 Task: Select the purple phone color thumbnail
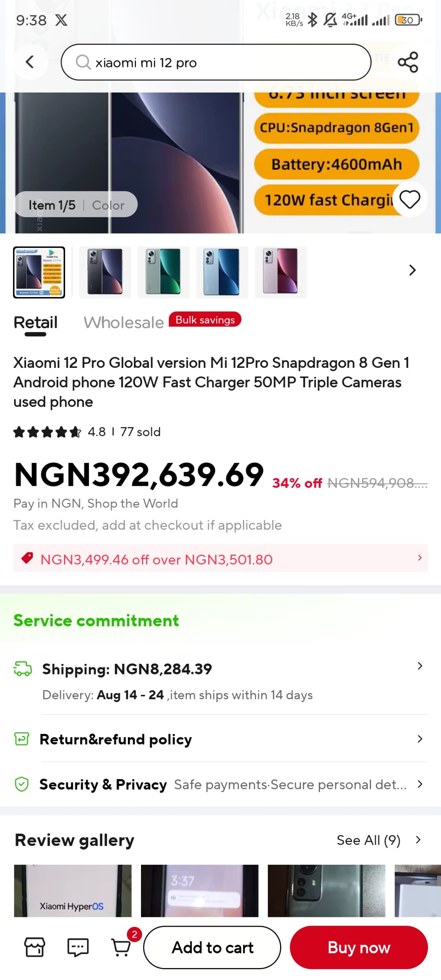pyautogui.click(x=281, y=272)
